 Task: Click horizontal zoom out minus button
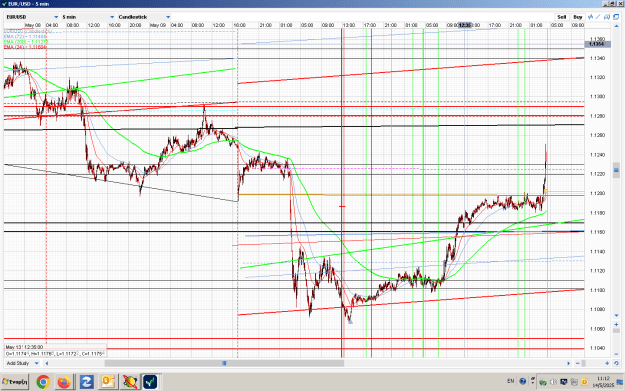click(578, 363)
